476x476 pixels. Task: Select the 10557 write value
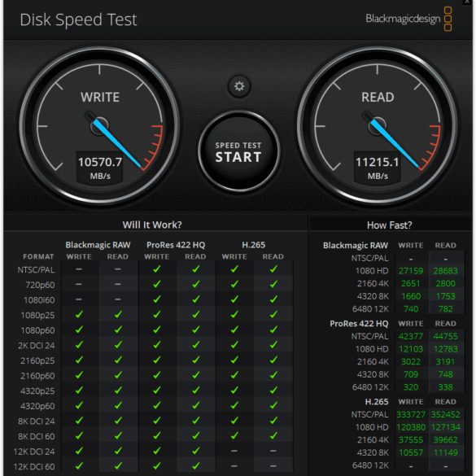pyautogui.click(x=411, y=453)
